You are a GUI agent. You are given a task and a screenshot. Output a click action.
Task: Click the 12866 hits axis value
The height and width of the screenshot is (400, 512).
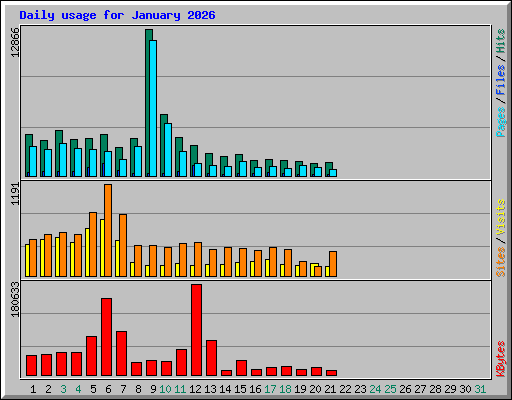click(15, 42)
